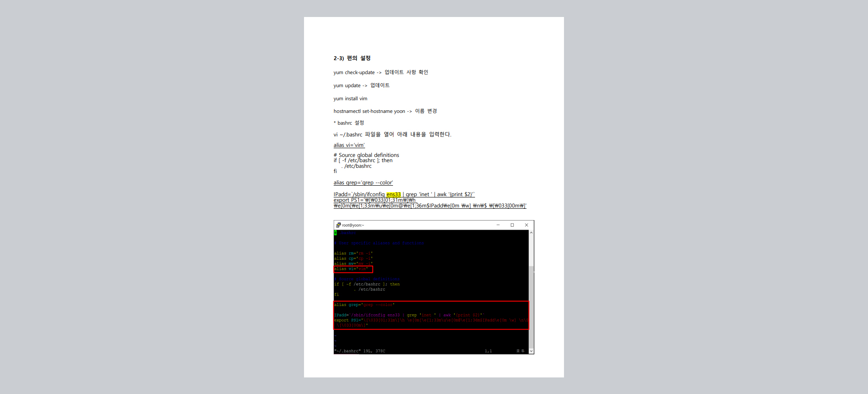Image resolution: width=868 pixels, height=394 pixels.
Task: Click vim cursor position indicator '1,1'
Action: tap(488, 351)
